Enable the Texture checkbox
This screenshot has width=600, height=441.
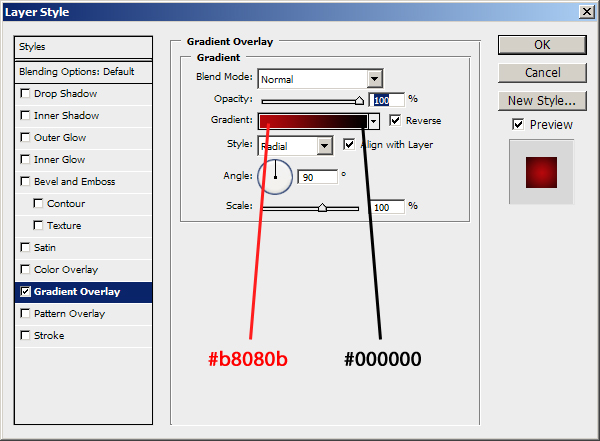(38, 225)
